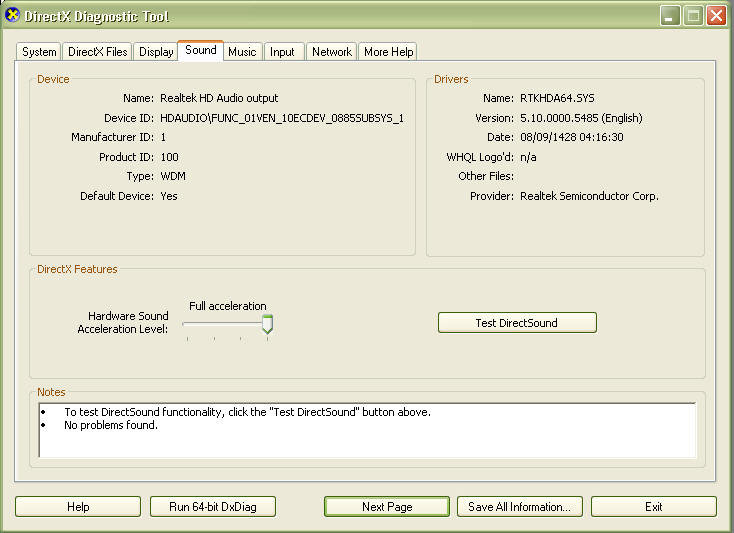Click the Notes text box
Viewport: 734px width, 533px height.
(367, 430)
